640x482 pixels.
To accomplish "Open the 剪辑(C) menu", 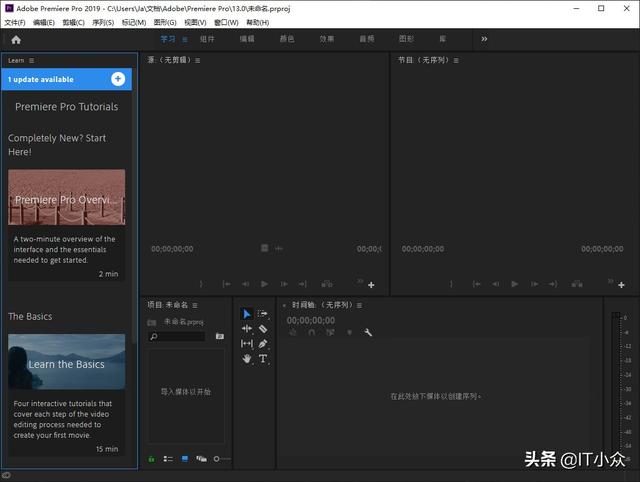I will click(x=73, y=22).
